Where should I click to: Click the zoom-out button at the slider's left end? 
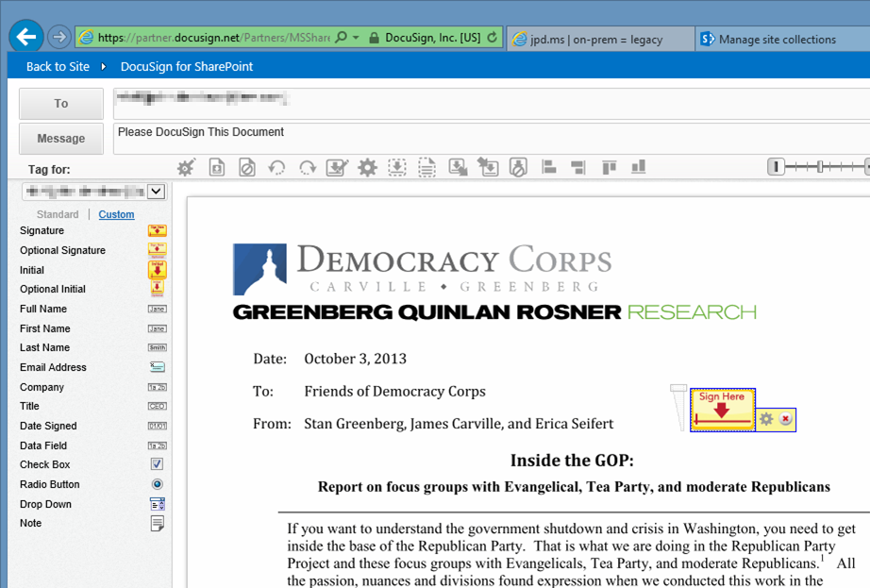pyautogui.click(x=776, y=166)
